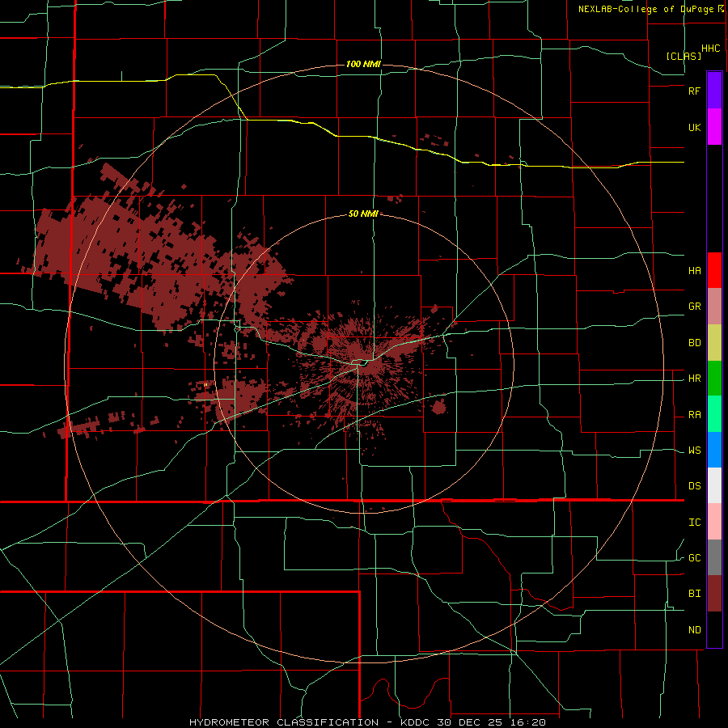Click the 100 NMI range ring label

point(363,64)
